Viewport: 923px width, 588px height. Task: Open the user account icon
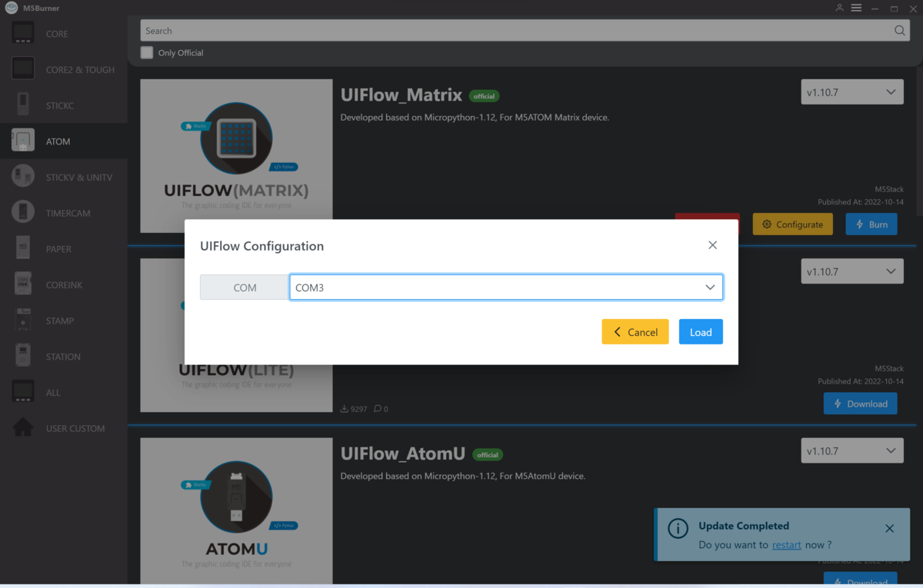(x=839, y=8)
